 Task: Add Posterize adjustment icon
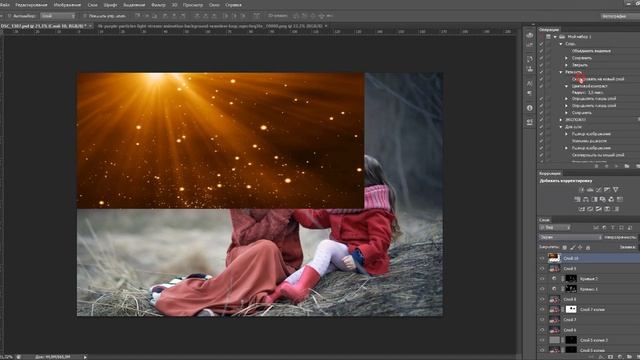tap(590, 209)
